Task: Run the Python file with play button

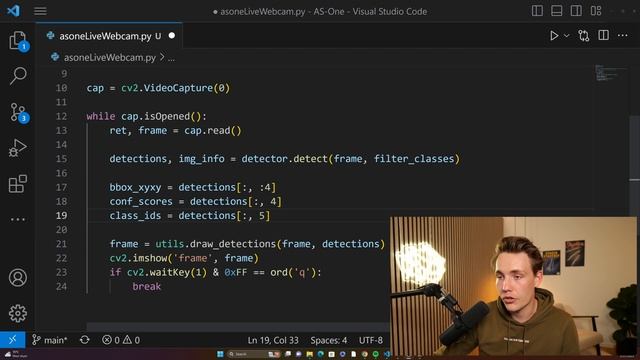Action: (x=554, y=36)
